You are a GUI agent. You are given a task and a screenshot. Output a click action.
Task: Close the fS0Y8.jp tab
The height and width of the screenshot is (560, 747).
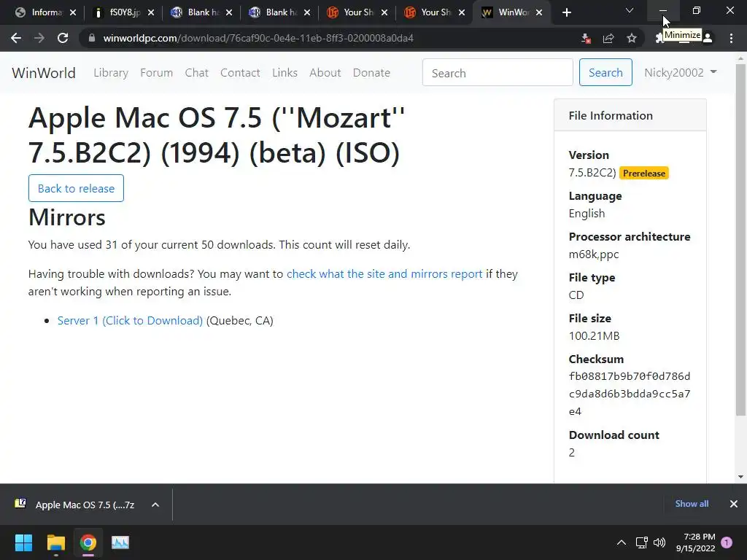click(x=151, y=13)
